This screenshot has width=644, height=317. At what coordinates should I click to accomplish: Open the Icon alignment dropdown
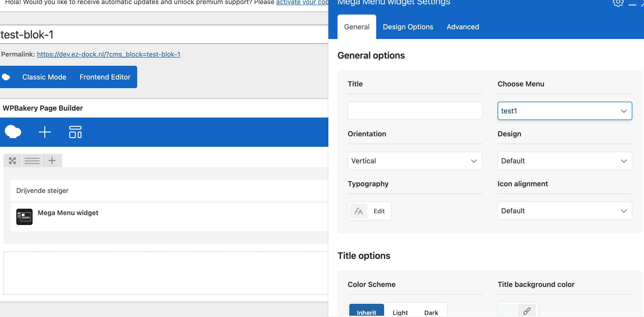tap(565, 211)
